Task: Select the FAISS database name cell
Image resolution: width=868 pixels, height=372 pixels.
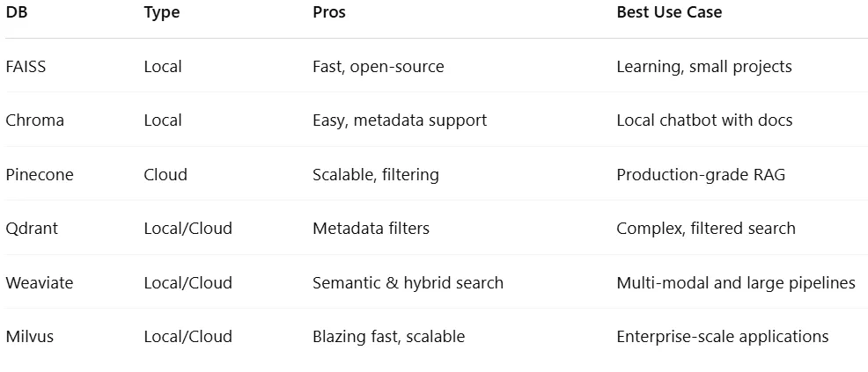Action: 26,67
